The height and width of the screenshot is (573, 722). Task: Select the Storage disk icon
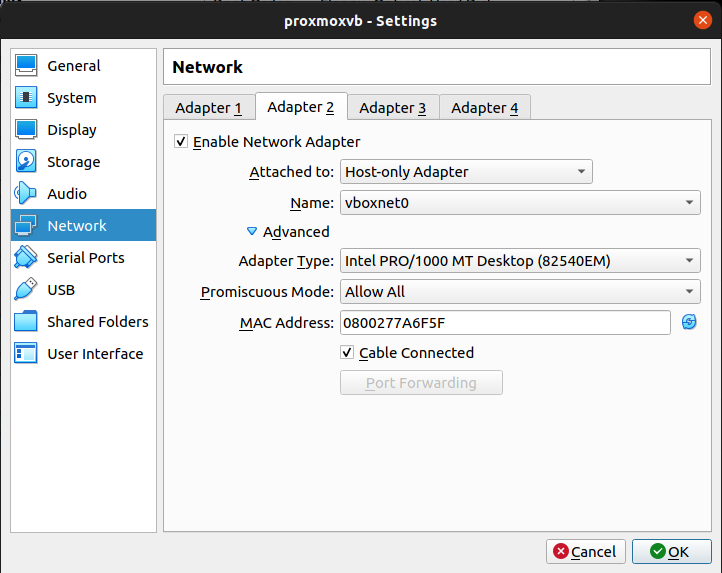[27, 162]
